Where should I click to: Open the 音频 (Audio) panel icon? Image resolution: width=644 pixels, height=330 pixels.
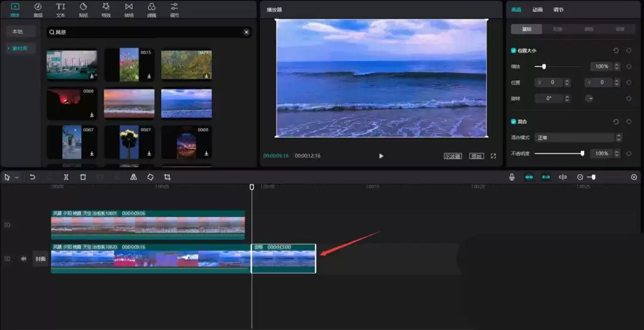(38, 9)
